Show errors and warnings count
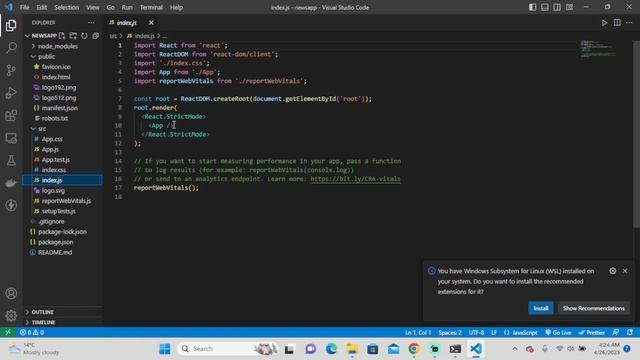Screen dimensions: 640x360 (x=32, y=332)
